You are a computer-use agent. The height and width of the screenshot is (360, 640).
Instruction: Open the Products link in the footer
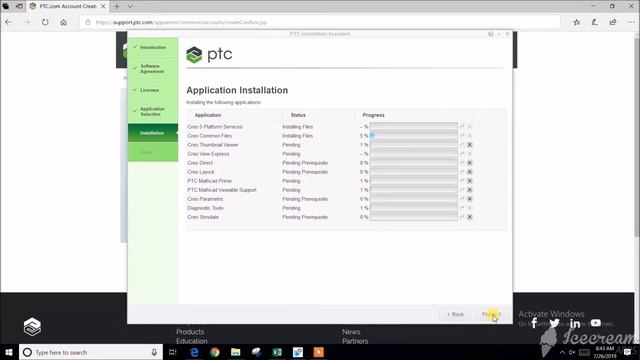pyautogui.click(x=190, y=332)
